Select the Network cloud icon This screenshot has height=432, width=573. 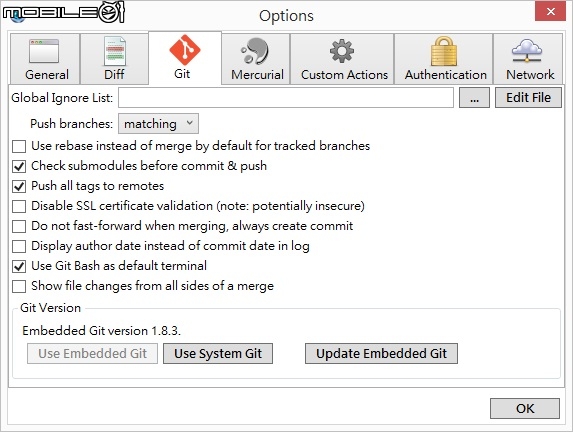tap(527, 51)
